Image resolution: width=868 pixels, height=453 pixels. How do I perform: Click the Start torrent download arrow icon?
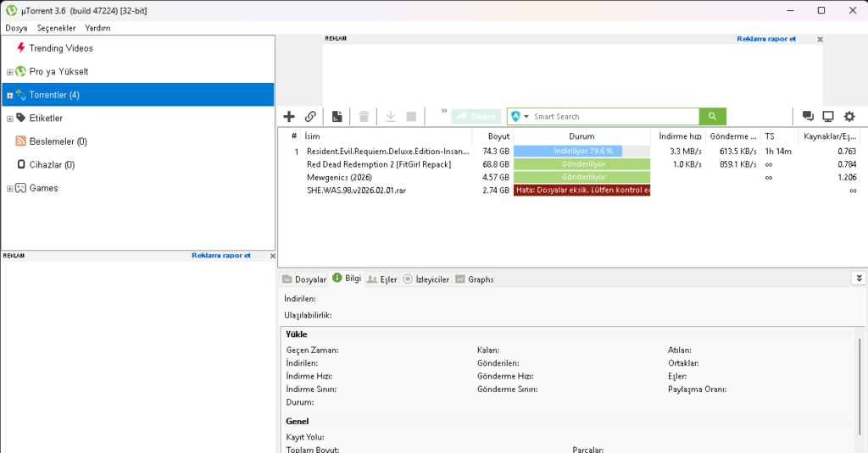point(390,116)
